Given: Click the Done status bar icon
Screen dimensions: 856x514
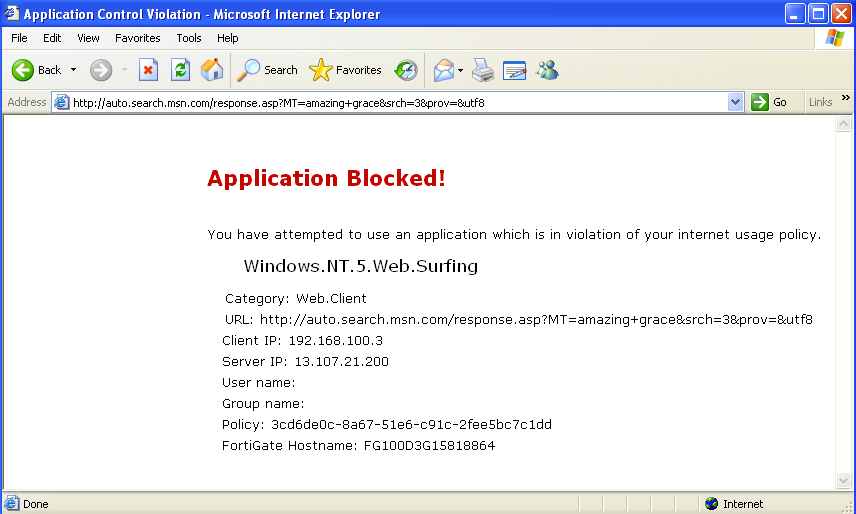Looking at the screenshot, I should click(11, 504).
